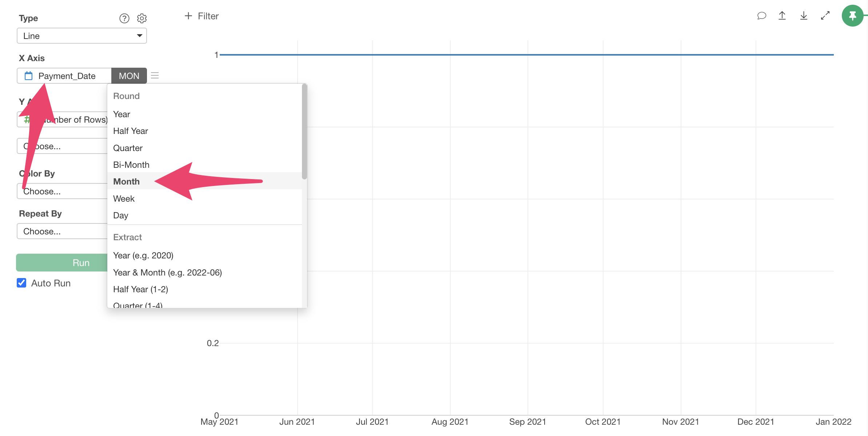The image size is (868, 436).
Task: Open the Color By Choose dropdown
Action: (62, 191)
